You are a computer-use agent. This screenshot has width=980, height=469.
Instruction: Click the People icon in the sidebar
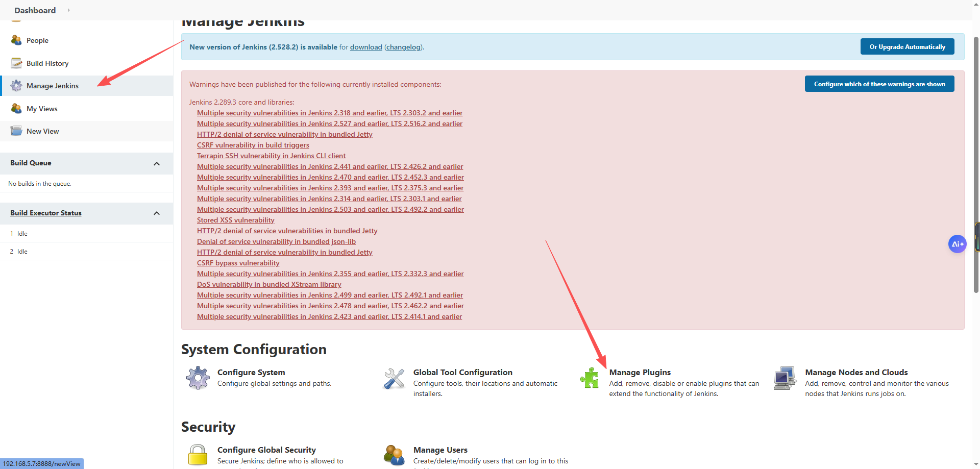pyautogui.click(x=16, y=40)
